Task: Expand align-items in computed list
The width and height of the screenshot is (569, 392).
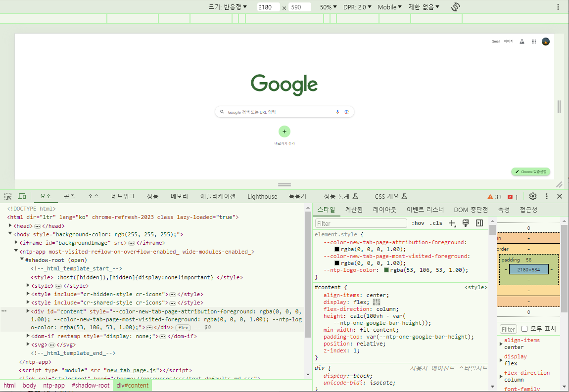Action: (501, 344)
